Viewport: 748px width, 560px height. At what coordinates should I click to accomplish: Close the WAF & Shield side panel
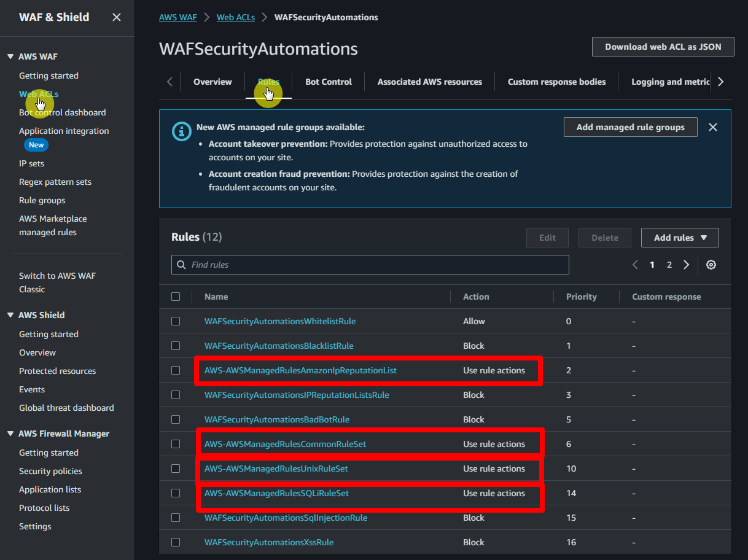pos(117,17)
